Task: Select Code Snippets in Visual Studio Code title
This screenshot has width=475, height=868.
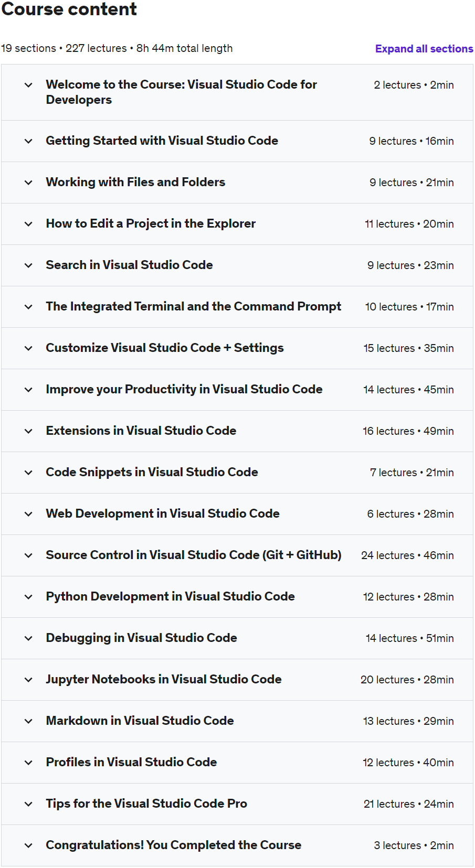Action: pyautogui.click(x=152, y=472)
